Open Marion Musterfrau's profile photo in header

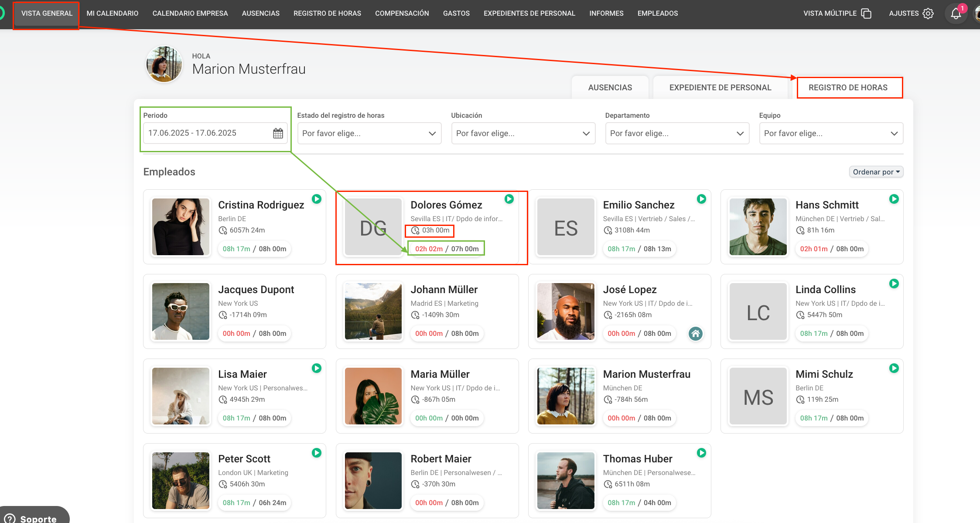[164, 64]
